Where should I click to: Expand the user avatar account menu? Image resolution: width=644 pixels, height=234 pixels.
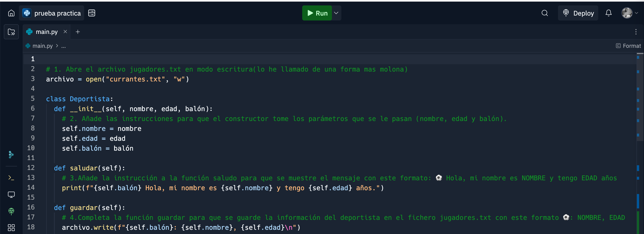629,13
